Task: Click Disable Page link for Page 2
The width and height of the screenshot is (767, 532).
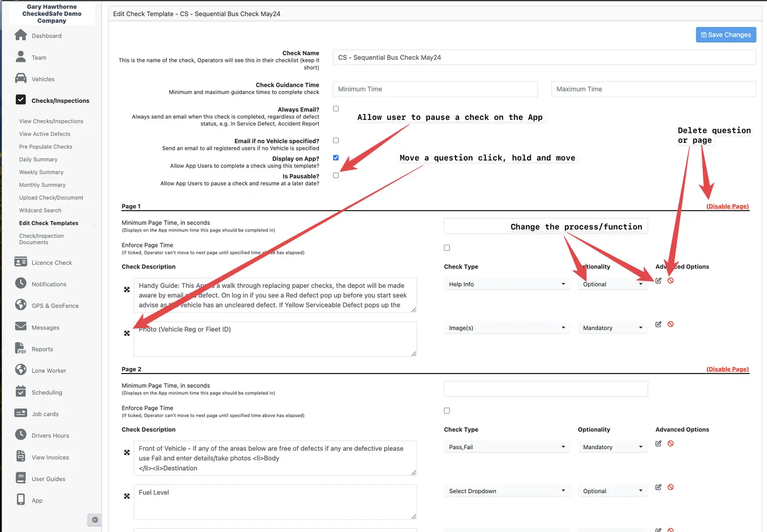Action: (727, 369)
